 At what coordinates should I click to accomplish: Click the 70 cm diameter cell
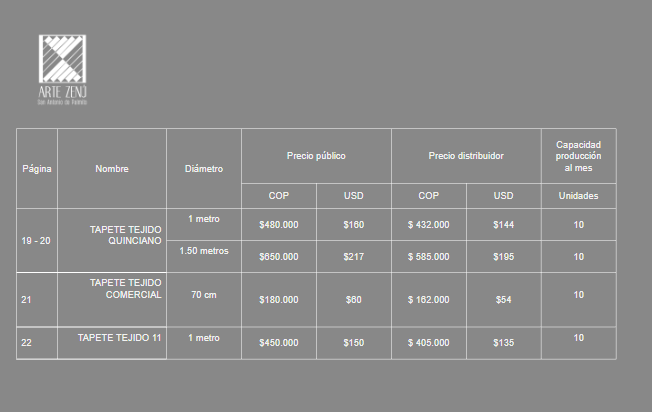coord(204,300)
